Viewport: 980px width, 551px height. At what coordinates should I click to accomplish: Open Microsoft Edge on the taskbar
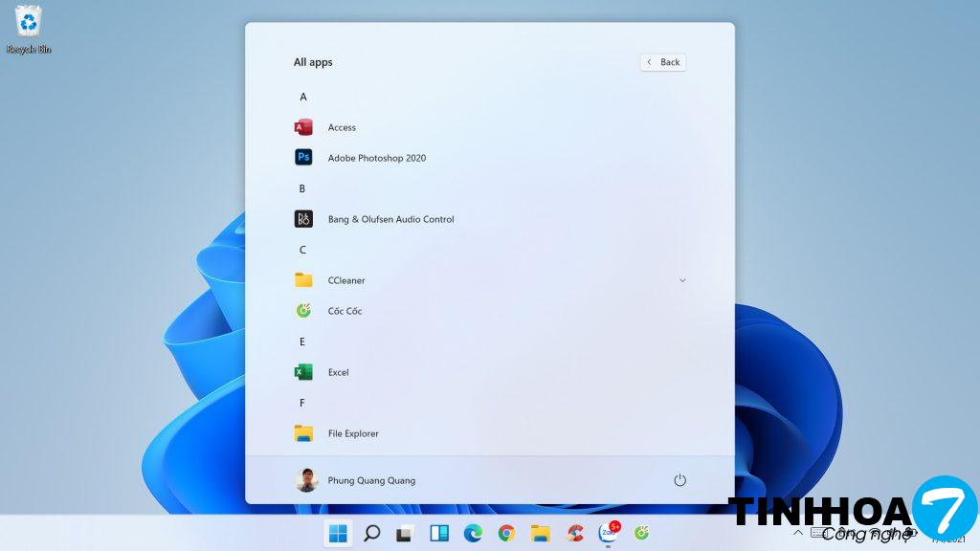tap(473, 533)
